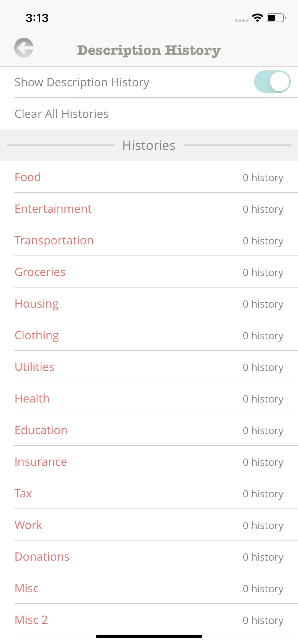Open Clothing description history

tap(149, 335)
